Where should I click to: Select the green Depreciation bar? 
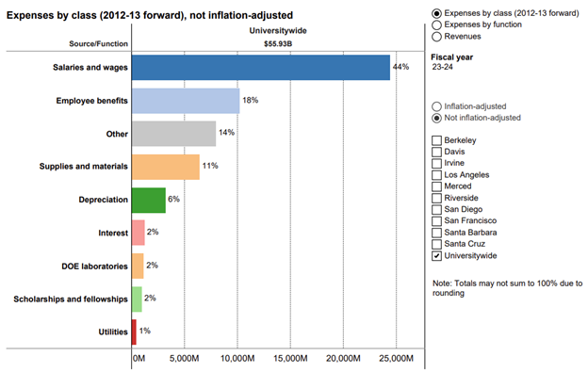click(149, 201)
